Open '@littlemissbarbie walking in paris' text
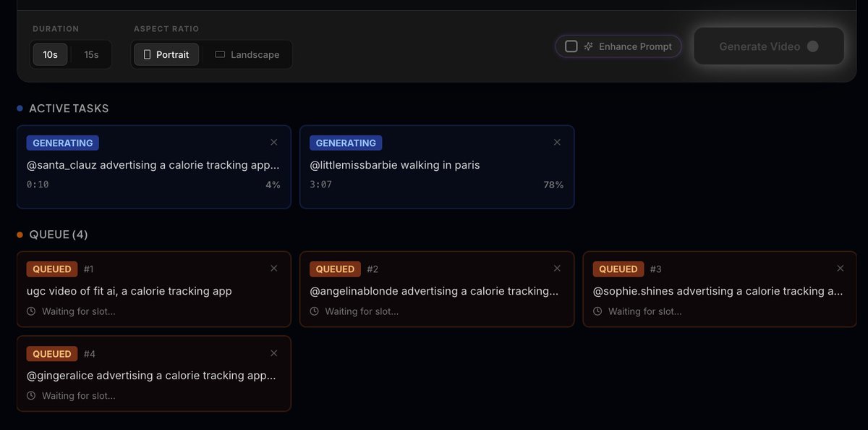This screenshot has height=430, width=868. tap(395, 165)
